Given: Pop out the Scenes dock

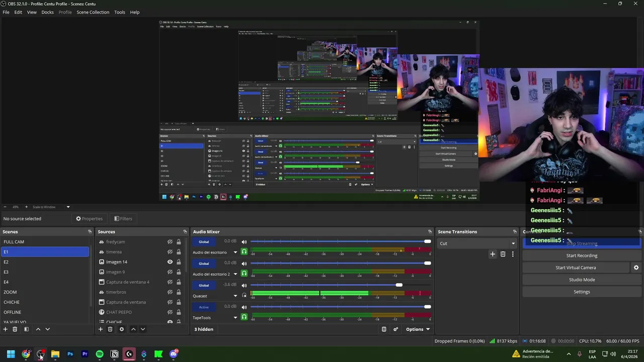Looking at the screenshot, I should pyautogui.click(x=90, y=232).
